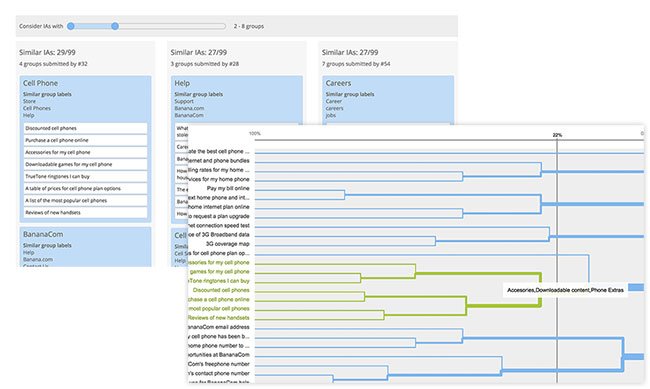This screenshot has width=650, height=389.
Task: Click the unfilled part of the slider track
Action: [x=172, y=26]
